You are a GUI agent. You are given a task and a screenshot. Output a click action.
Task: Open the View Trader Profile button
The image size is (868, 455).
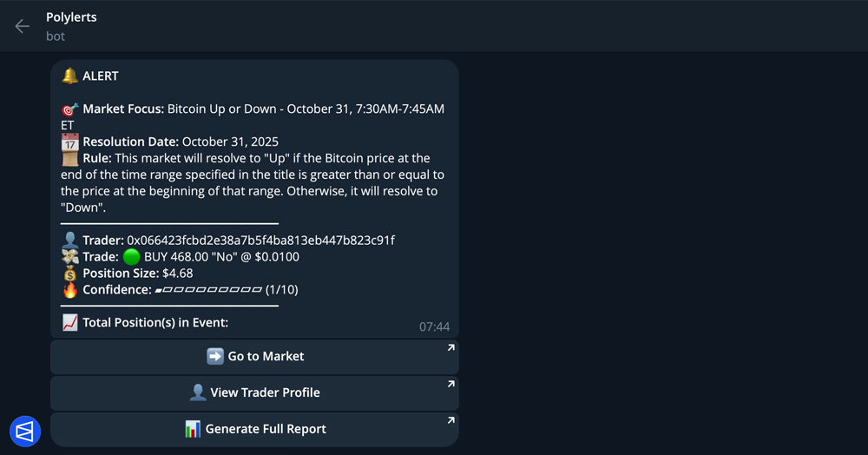(x=254, y=392)
